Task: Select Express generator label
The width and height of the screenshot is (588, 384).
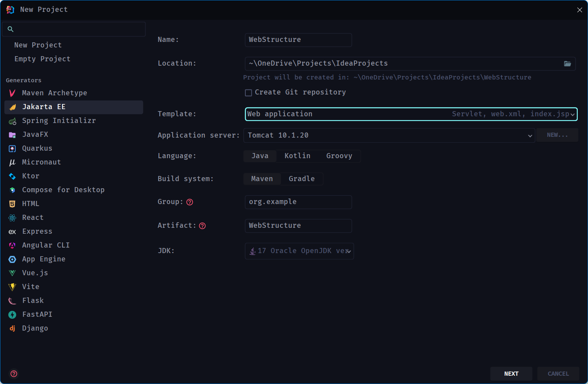Action: pyautogui.click(x=37, y=231)
